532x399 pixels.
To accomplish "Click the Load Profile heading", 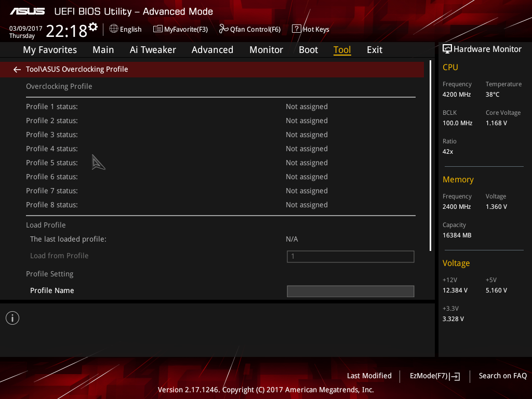I will pyautogui.click(x=46, y=225).
